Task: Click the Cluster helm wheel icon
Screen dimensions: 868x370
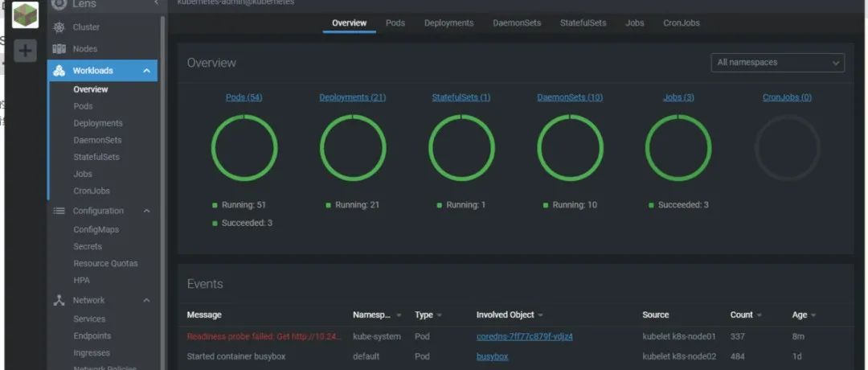Action: 59,27
